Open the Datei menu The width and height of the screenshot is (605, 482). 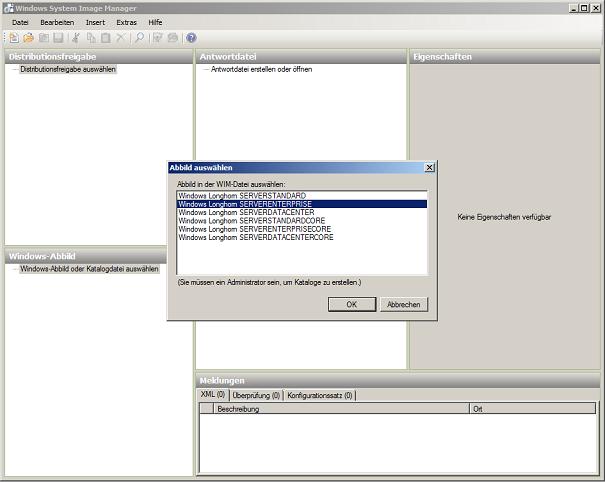[x=20, y=22]
